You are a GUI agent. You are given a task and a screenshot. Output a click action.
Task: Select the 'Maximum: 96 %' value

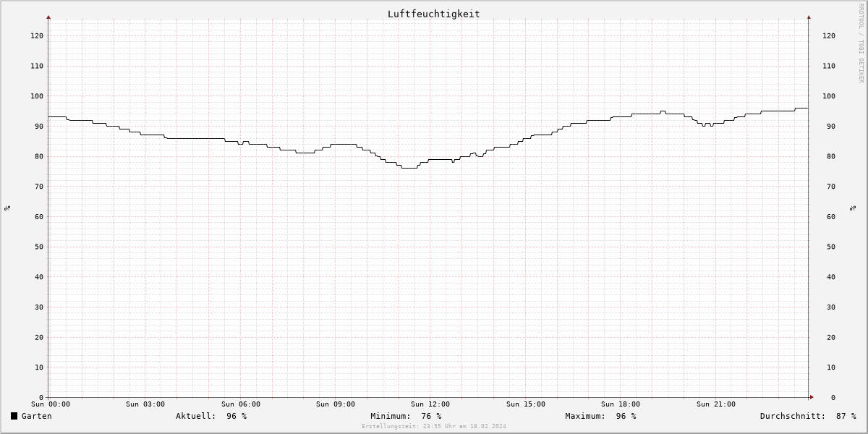point(600,416)
